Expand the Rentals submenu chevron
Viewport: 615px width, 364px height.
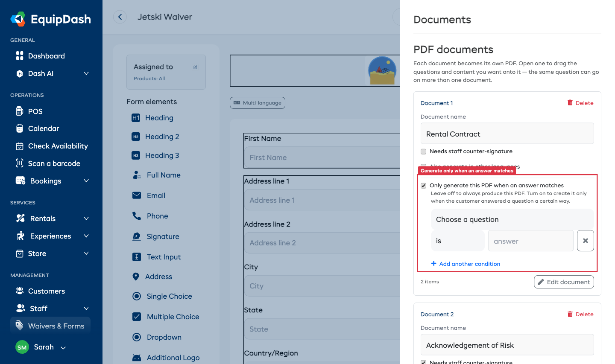coord(86,218)
